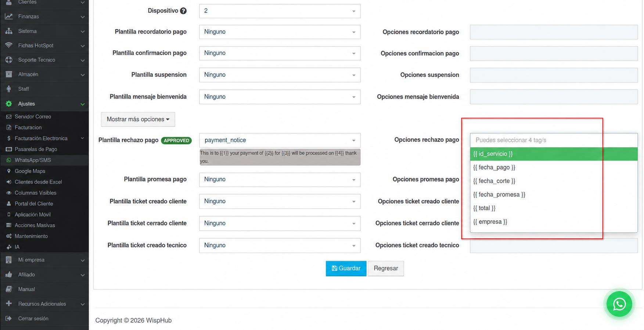Click the Cerrar sesión exit icon
Image resolution: width=644 pixels, height=330 pixels.
tap(9, 319)
